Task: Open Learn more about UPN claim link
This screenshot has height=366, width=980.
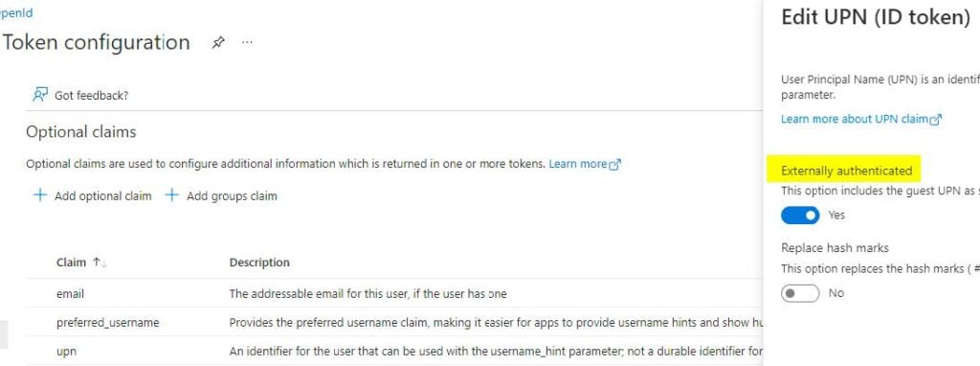Action: coord(855,119)
